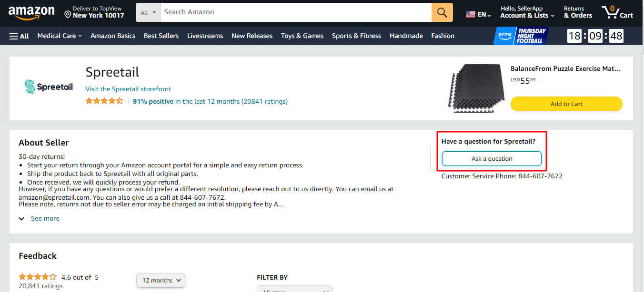Click the Feedback 4.6 star rating

click(x=38, y=277)
